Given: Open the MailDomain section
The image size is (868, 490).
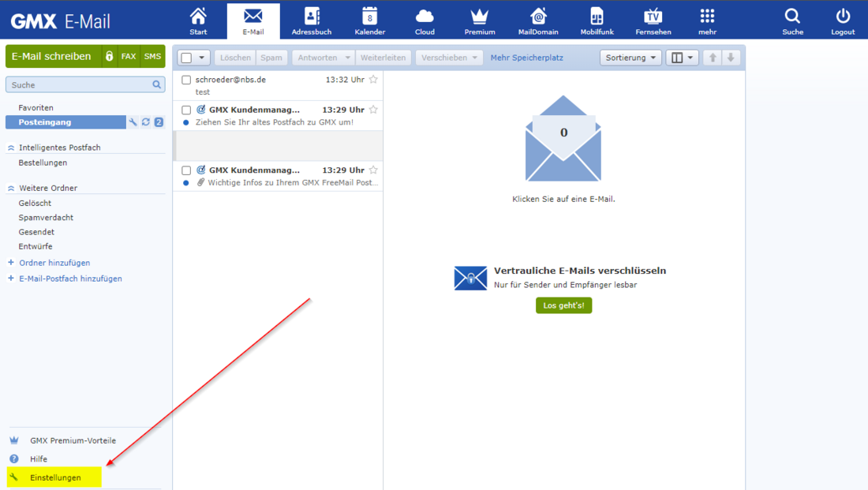Looking at the screenshot, I should pos(538,21).
